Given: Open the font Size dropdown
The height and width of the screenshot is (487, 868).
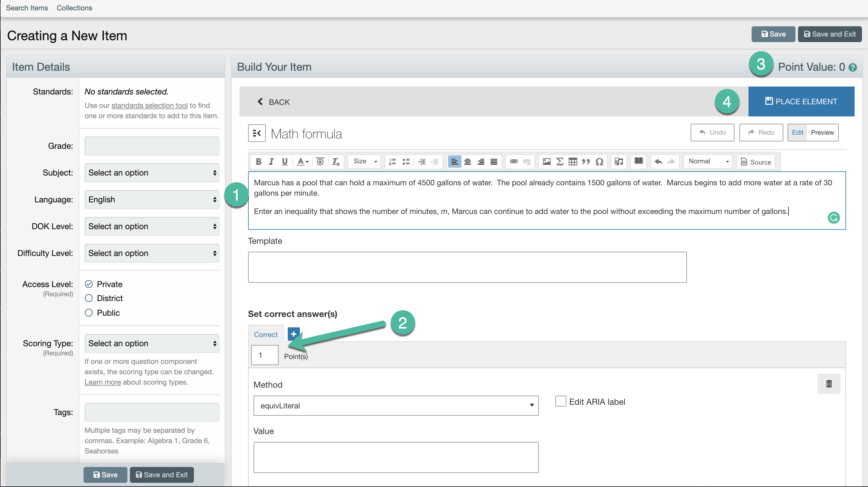Looking at the screenshot, I should (365, 162).
